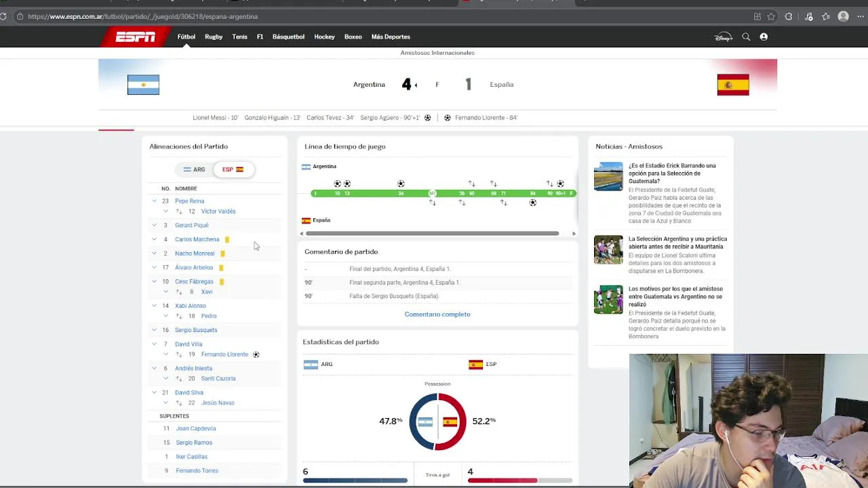Expand Nacho Monreal row chevron
This screenshot has height=488, width=868.
point(154,253)
